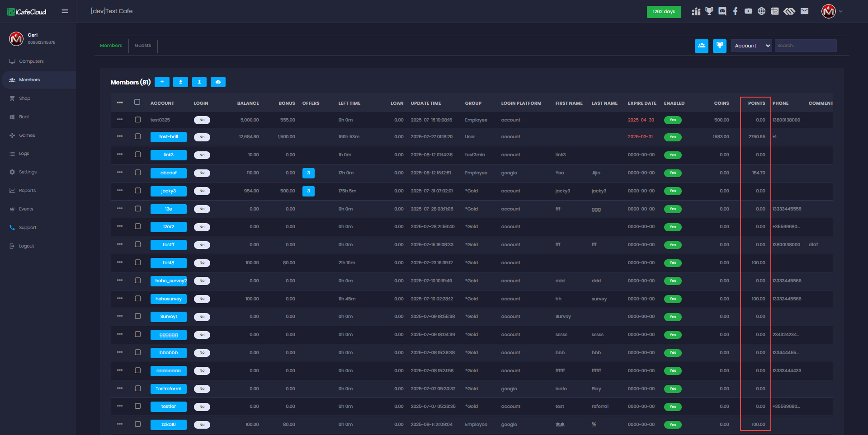
Task: Click the green 1262 days button
Action: [664, 12]
